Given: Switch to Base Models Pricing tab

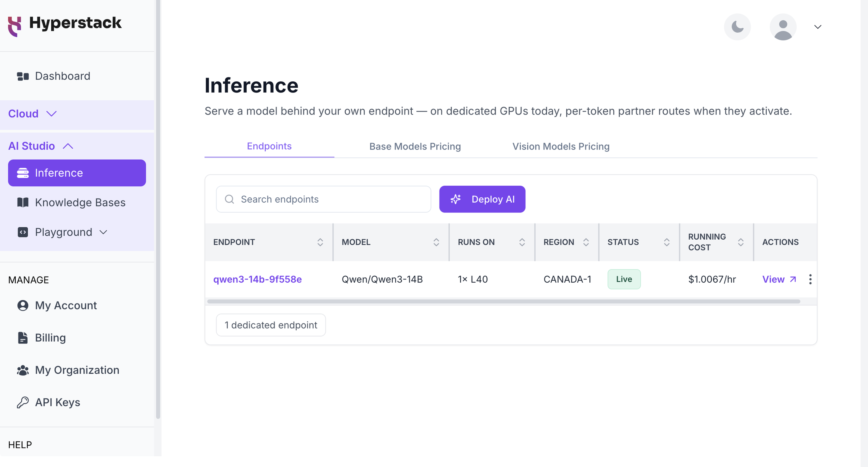Looking at the screenshot, I should [415, 146].
